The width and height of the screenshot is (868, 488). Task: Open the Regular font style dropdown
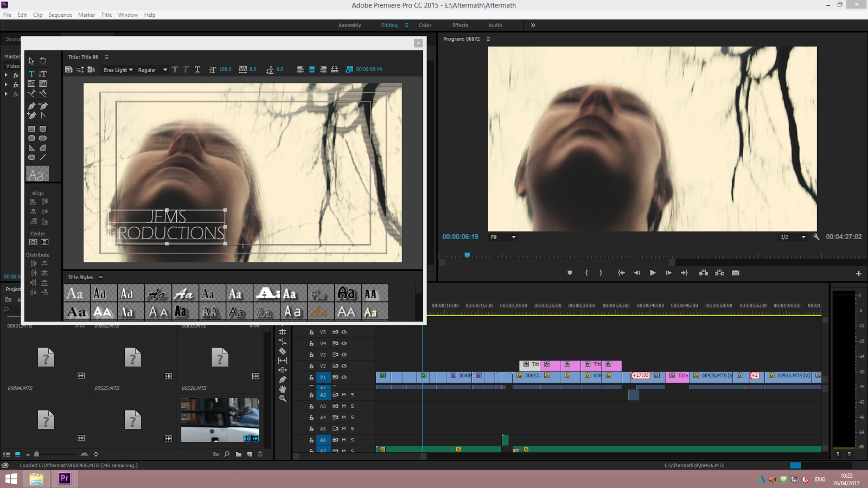pyautogui.click(x=152, y=70)
